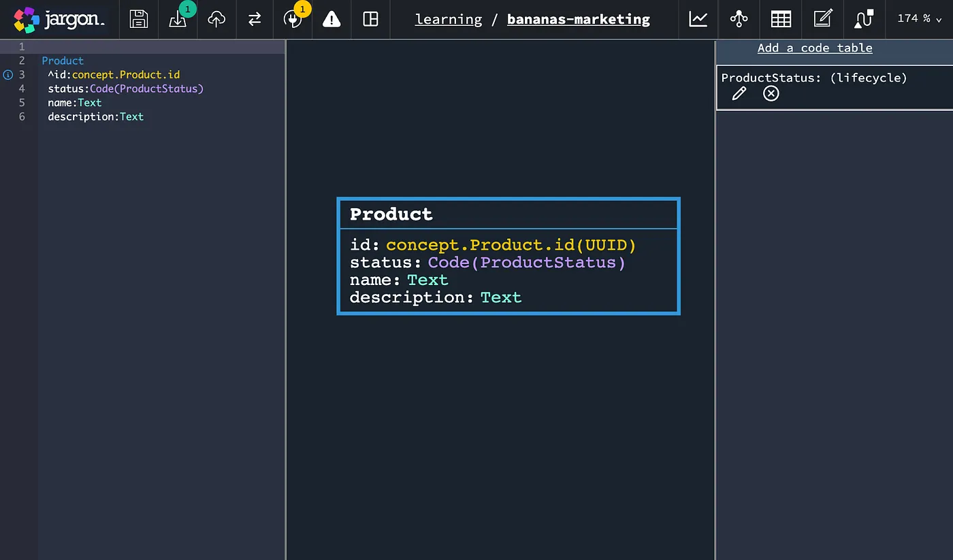Image resolution: width=953 pixels, height=560 pixels.
Task: Open the learning breadcrumb link
Action: pos(449,20)
